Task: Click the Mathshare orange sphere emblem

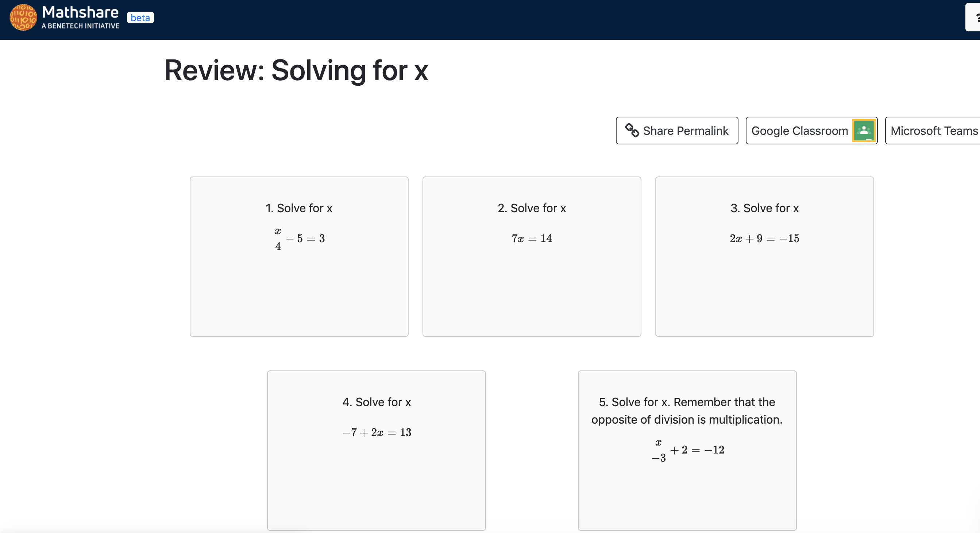Action: click(23, 17)
